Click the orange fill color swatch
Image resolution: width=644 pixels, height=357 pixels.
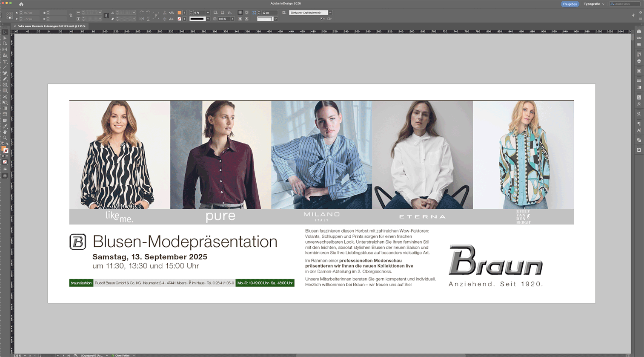click(179, 13)
